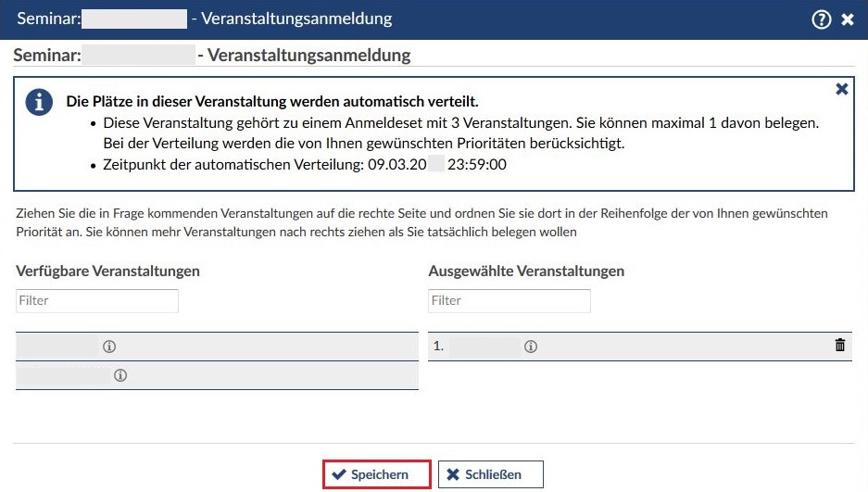Delete selected event with trash icon
Screen dimensions: 868x492
pyautogui.click(x=840, y=346)
